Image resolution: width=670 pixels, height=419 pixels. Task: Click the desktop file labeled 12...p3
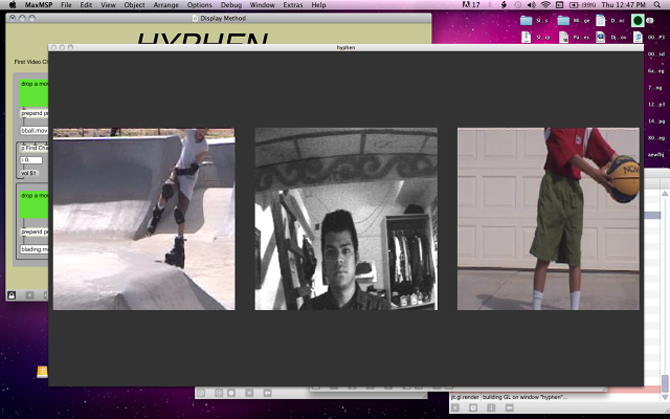tap(656, 105)
